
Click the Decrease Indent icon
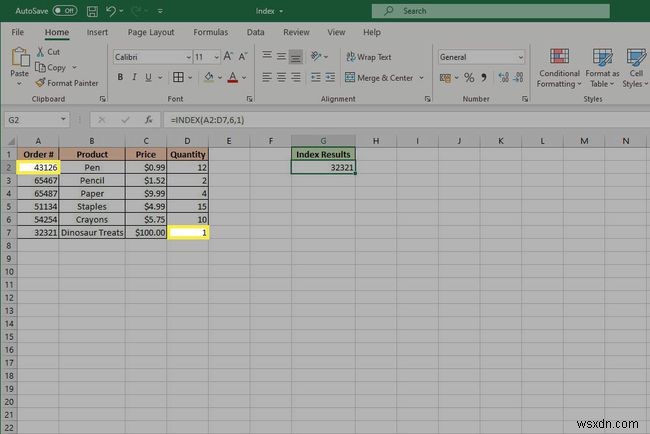click(x=315, y=78)
